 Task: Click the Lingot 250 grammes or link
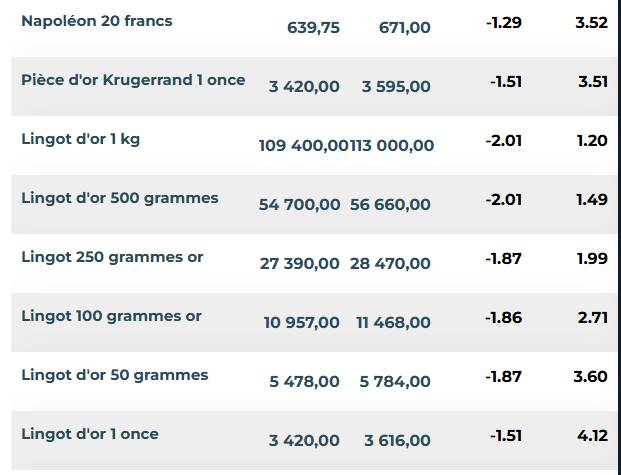(x=112, y=257)
